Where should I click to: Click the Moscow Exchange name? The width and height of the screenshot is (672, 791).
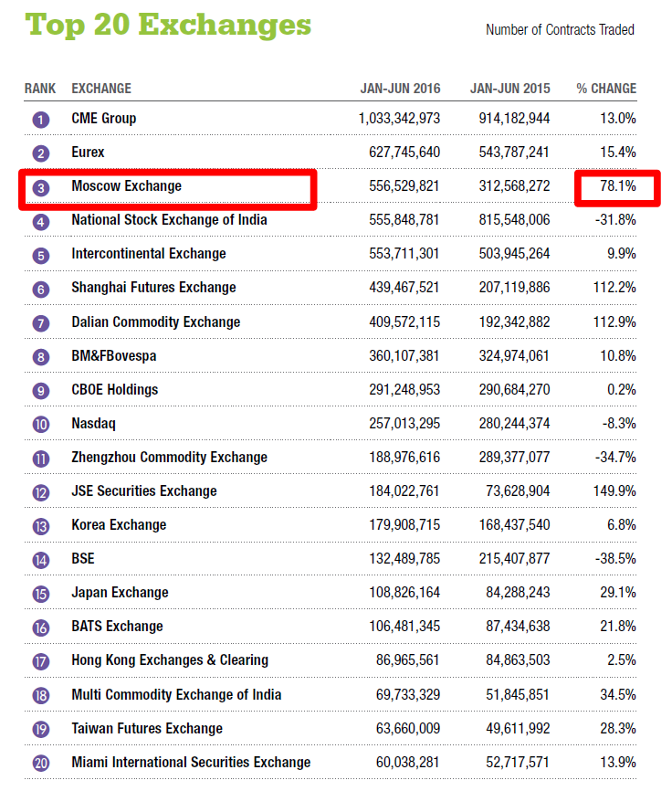tap(127, 186)
